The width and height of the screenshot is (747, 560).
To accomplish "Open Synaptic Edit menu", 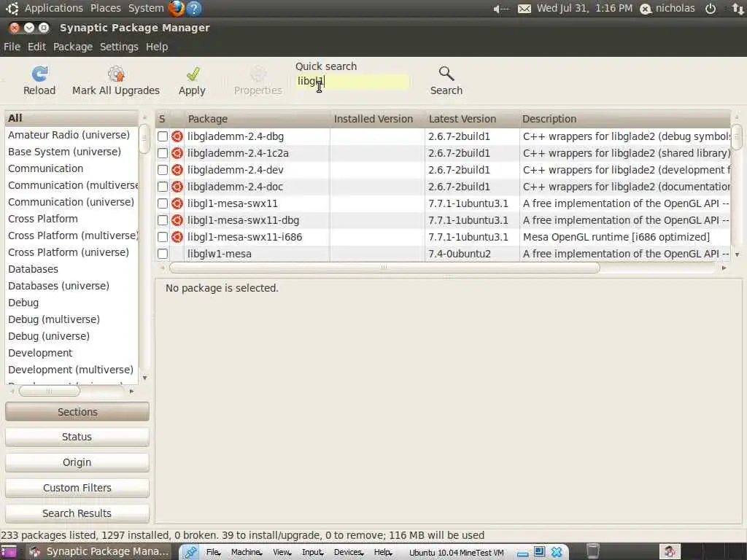I will tap(36, 47).
